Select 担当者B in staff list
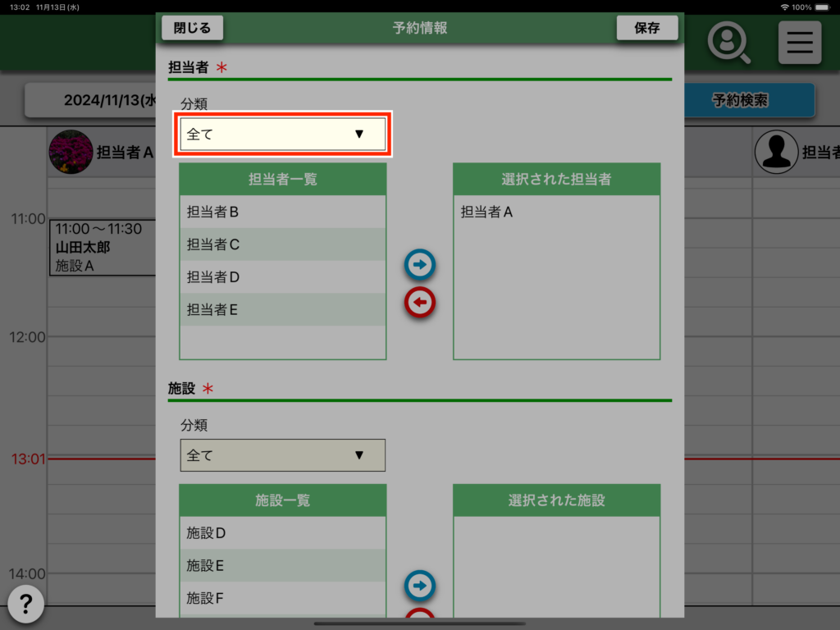Viewport: 840px width, 630px height. (x=282, y=212)
